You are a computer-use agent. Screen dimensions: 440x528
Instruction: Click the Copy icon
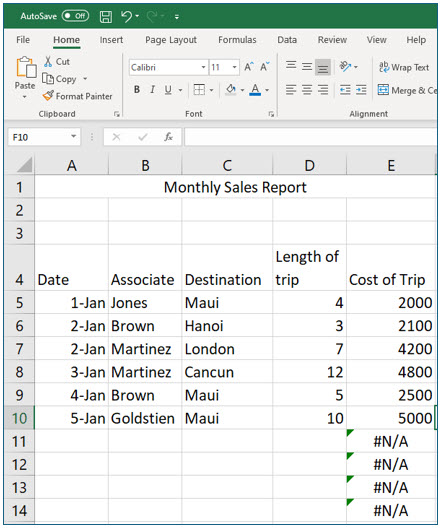(x=48, y=78)
